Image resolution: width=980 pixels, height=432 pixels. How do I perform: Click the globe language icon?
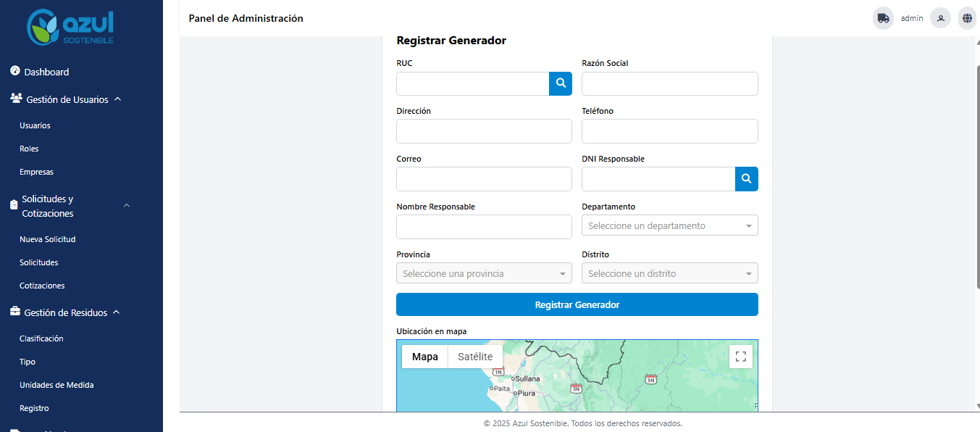[967, 18]
